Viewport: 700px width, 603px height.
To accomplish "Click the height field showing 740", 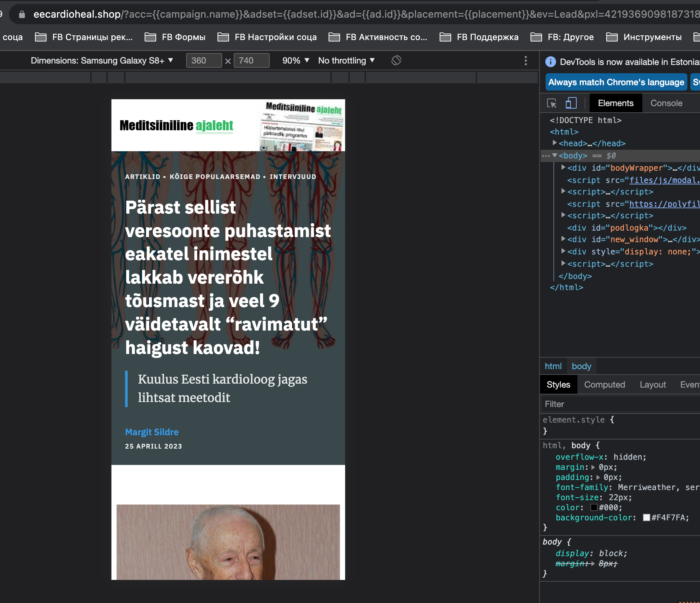I will pos(251,61).
